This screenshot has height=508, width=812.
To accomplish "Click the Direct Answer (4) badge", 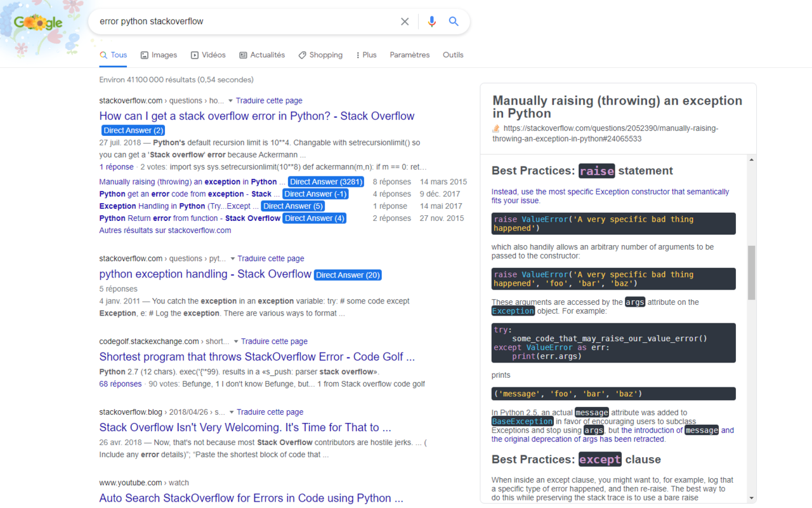I will point(315,218).
